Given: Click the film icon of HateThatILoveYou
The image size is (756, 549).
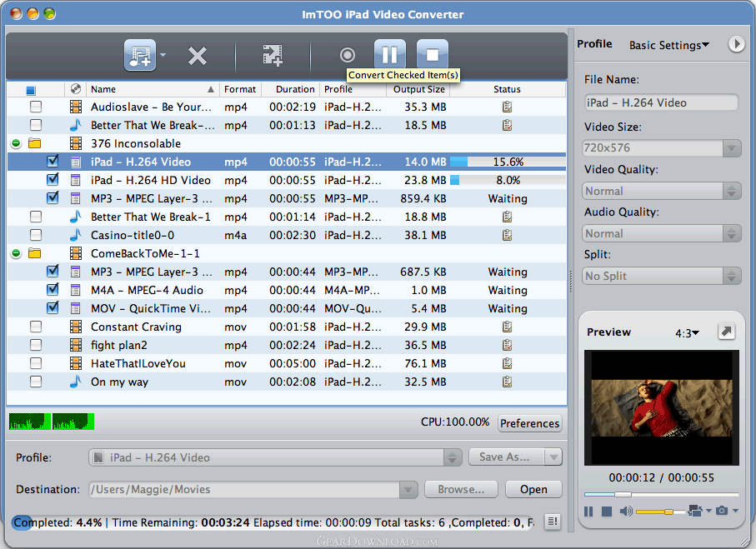Looking at the screenshot, I should click(x=76, y=363).
